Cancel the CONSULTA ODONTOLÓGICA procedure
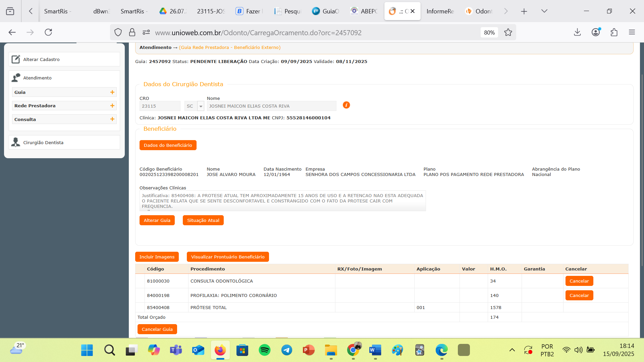This screenshot has height=362, width=644. [579, 281]
